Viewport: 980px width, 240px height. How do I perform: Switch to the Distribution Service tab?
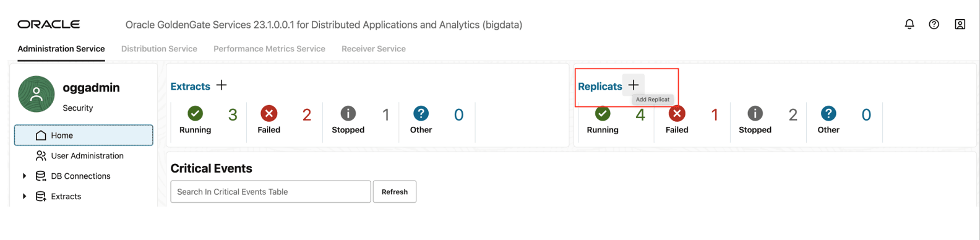(159, 49)
